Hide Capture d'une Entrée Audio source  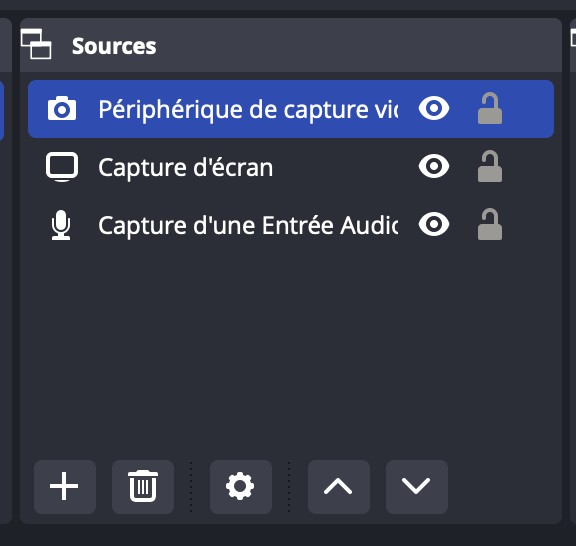click(x=434, y=224)
